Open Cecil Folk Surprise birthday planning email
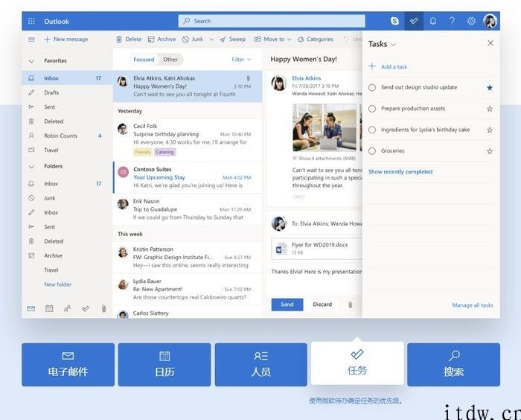Image resolution: width=521 pixels, height=420 pixels. [x=188, y=139]
